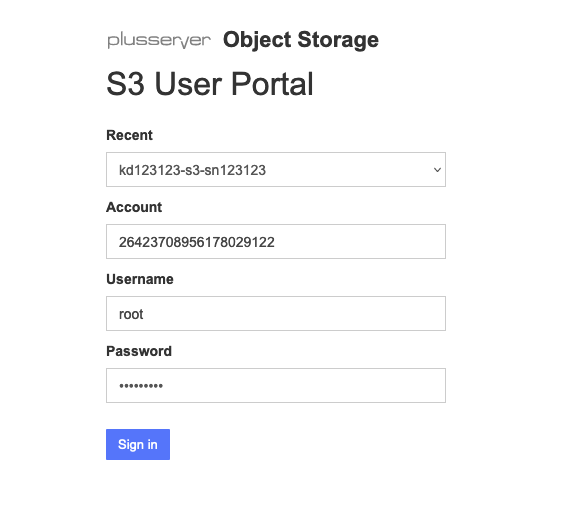Click on the masked password dots
Image resolution: width=570 pixels, height=506 pixels.
[x=141, y=386]
